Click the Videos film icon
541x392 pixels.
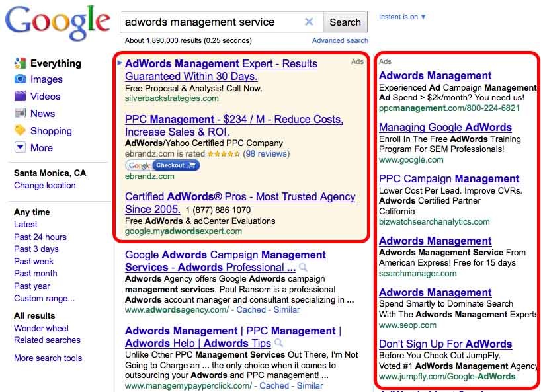click(20, 96)
